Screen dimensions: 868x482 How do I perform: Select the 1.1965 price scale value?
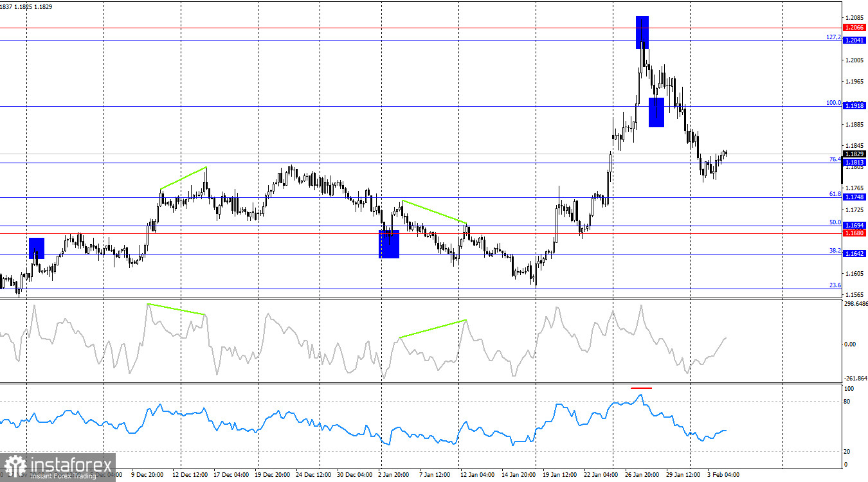(x=854, y=82)
